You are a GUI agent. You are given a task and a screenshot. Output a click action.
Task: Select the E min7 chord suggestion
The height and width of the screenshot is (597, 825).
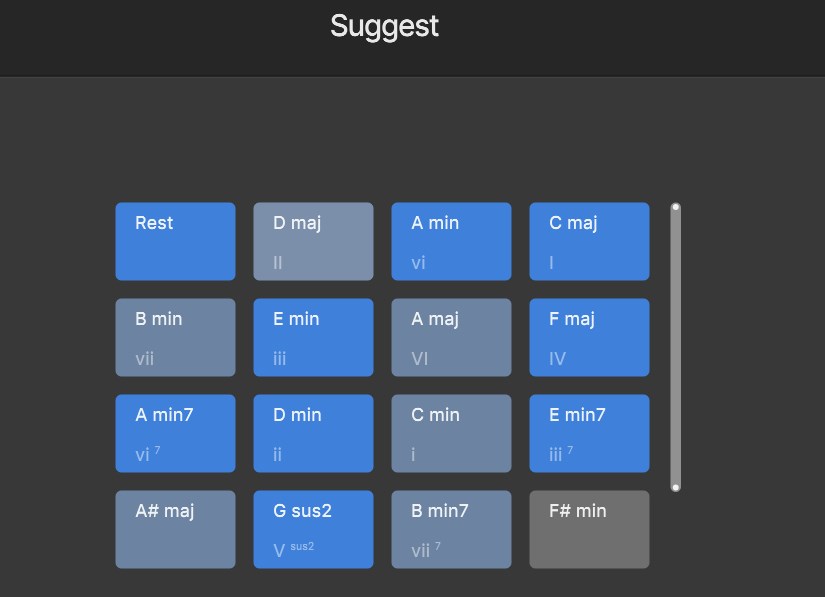[x=589, y=433]
